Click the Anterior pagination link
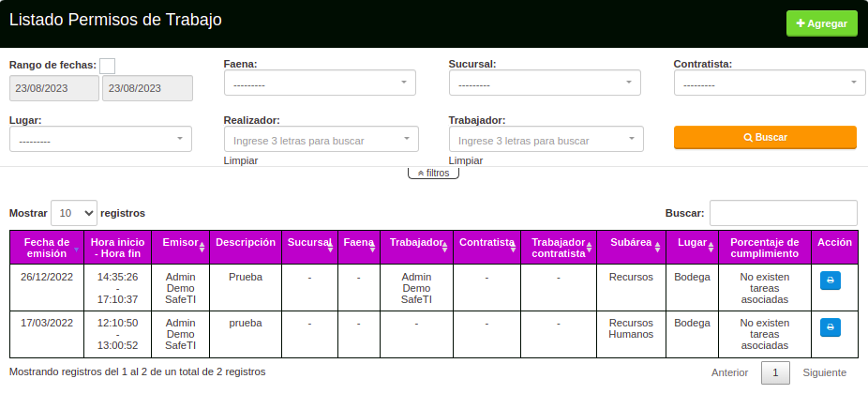Image resolution: width=868 pixels, height=394 pixels. pyautogui.click(x=729, y=373)
